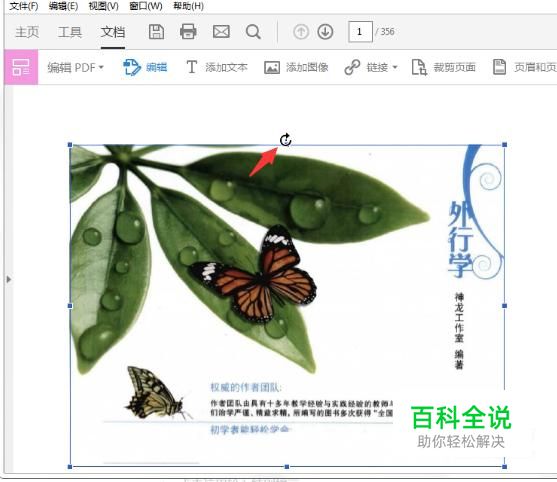Open the 页眉和页脚 tool
The image size is (557, 482).
click(x=525, y=67)
